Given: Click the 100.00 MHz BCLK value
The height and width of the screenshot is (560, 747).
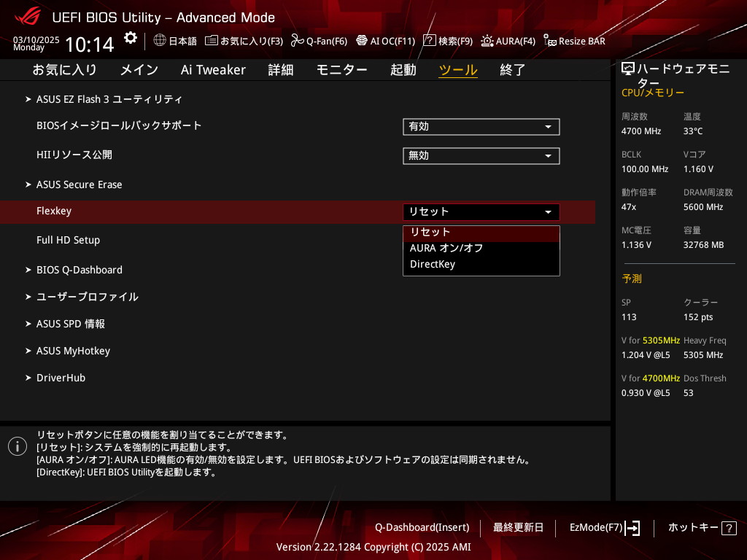Looking at the screenshot, I should click(x=645, y=169).
